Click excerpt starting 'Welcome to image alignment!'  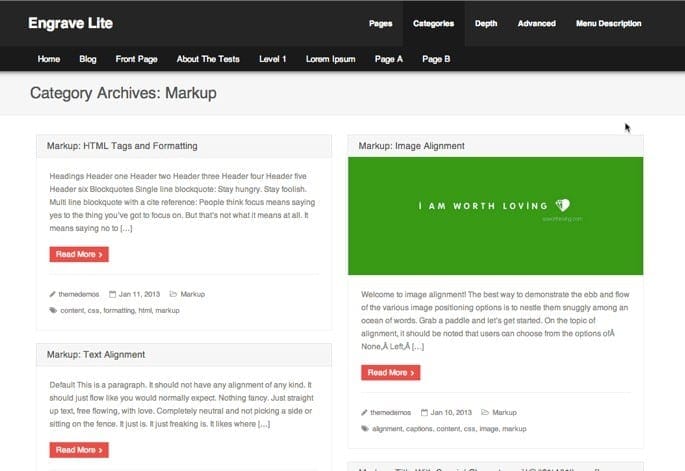point(495,320)
